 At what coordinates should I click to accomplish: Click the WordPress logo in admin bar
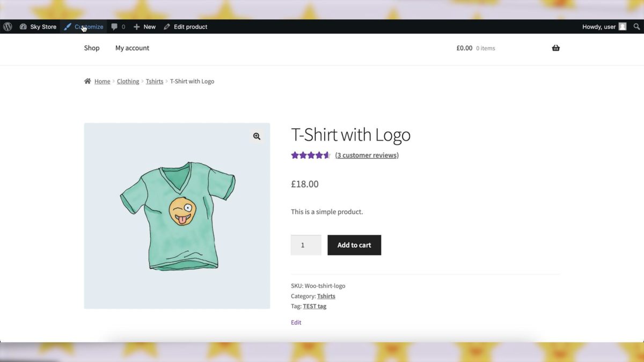8,26
